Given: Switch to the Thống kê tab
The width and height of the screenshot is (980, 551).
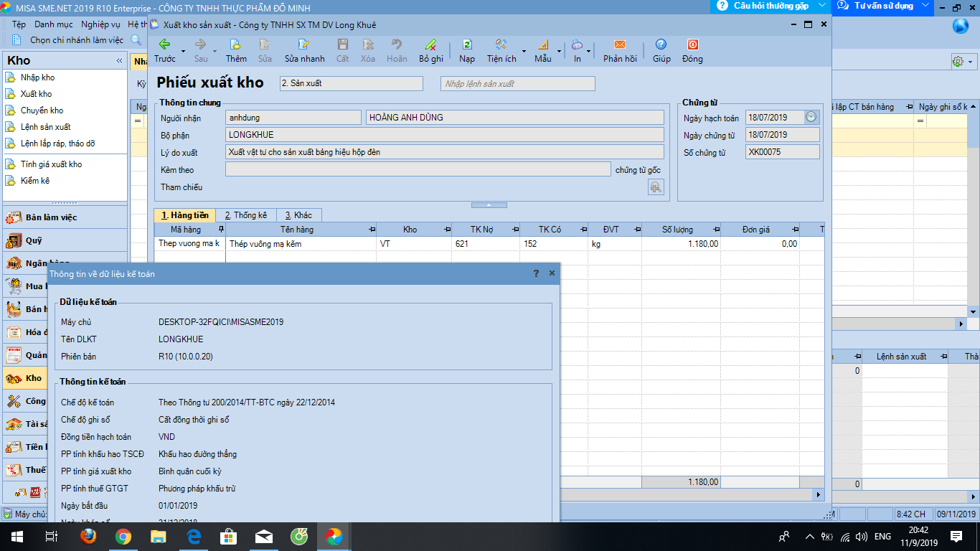Looking at the screenshot, I should coord(245,215).
